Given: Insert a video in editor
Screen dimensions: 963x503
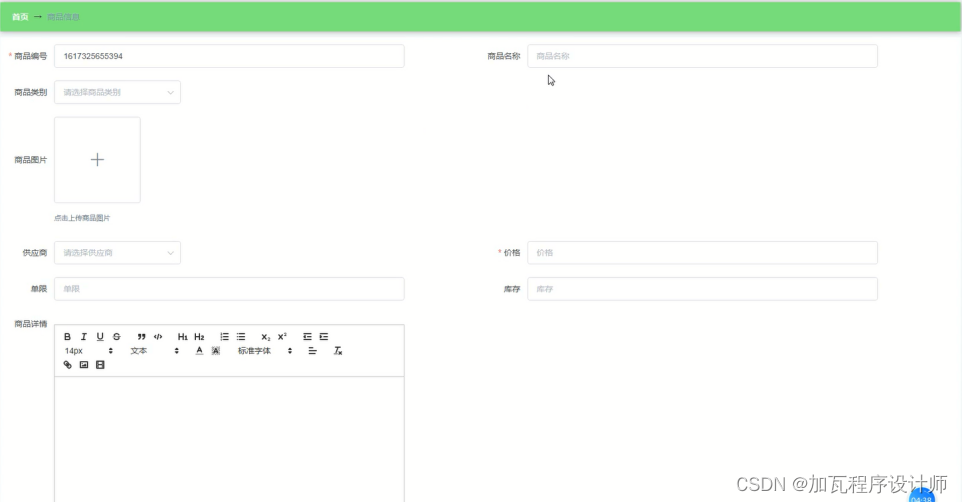Looking at the screenshot, I should (100, 365).
